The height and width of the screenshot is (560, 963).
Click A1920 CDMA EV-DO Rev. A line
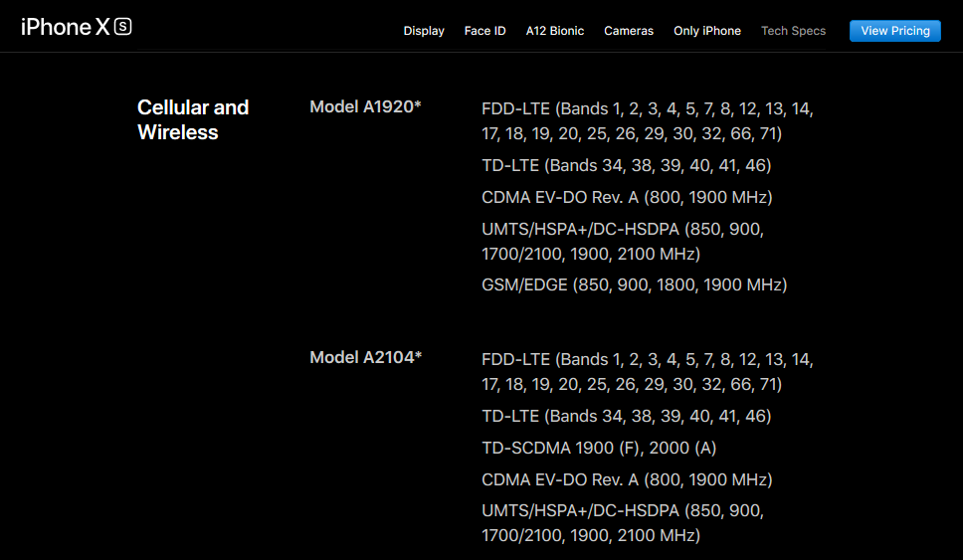(627, 197)
